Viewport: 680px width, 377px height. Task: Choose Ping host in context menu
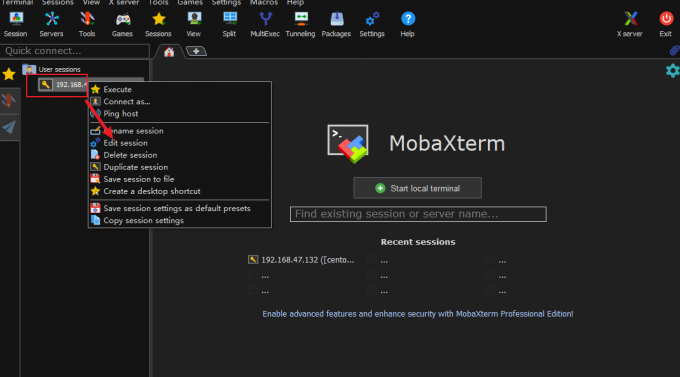(x=180, y=114)
